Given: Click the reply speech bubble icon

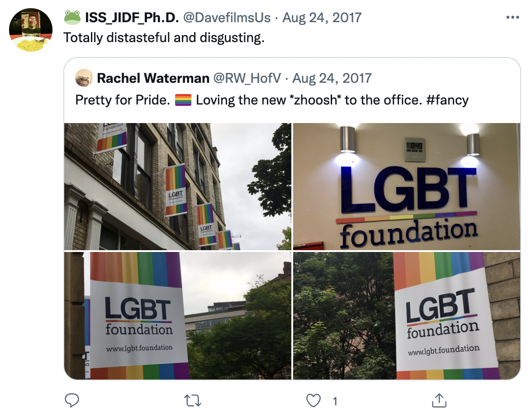Looking at the screenshot, I should pyautogui.click(x=72, y=400).
